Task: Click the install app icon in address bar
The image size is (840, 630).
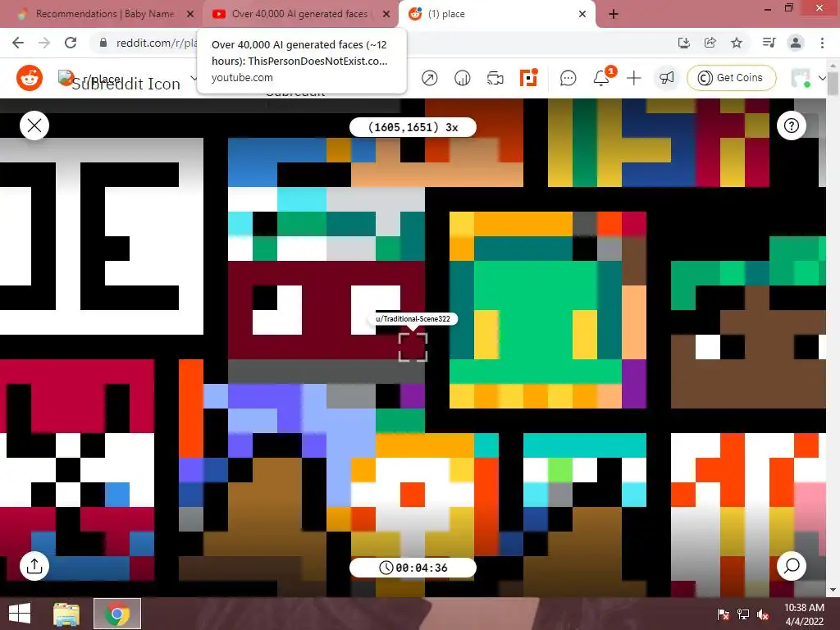Action: [683, 43]
